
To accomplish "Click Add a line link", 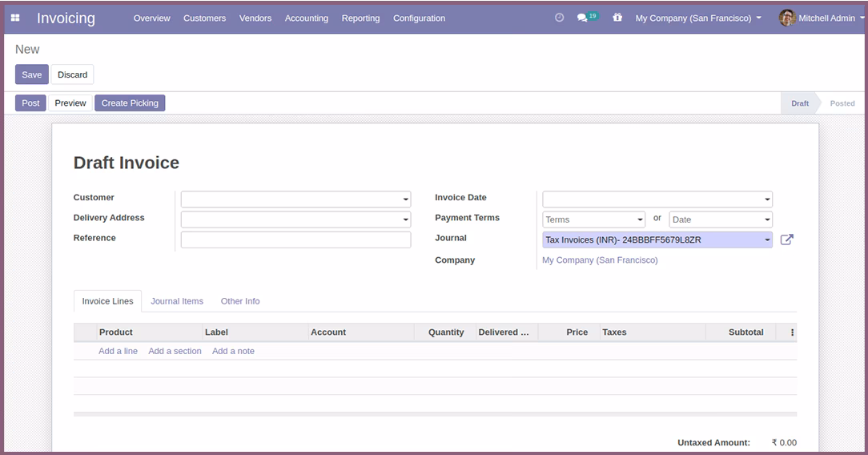I will pyautogui.click(x=118, y=351).
